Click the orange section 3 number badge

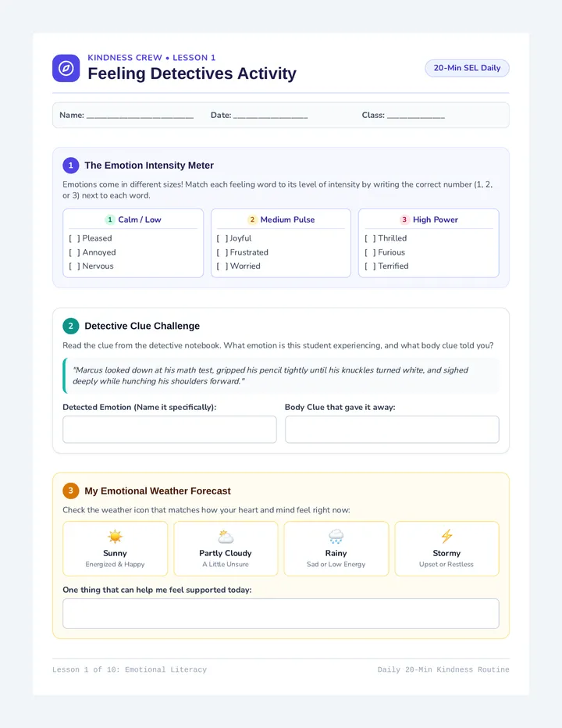pos(70,491)
